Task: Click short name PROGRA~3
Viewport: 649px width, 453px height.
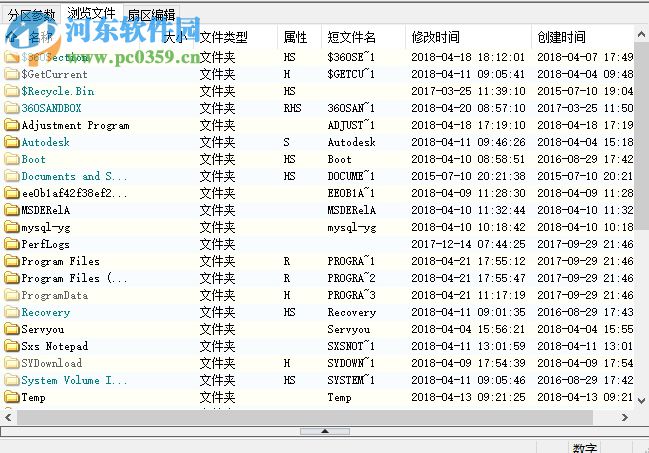Action: tap(351, 295)
